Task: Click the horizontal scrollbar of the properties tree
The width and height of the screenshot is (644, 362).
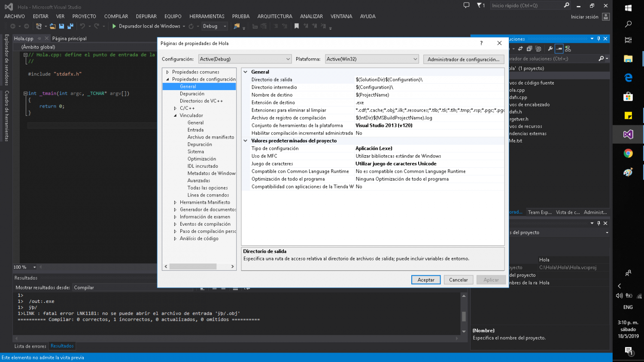Action: point(193,266)
